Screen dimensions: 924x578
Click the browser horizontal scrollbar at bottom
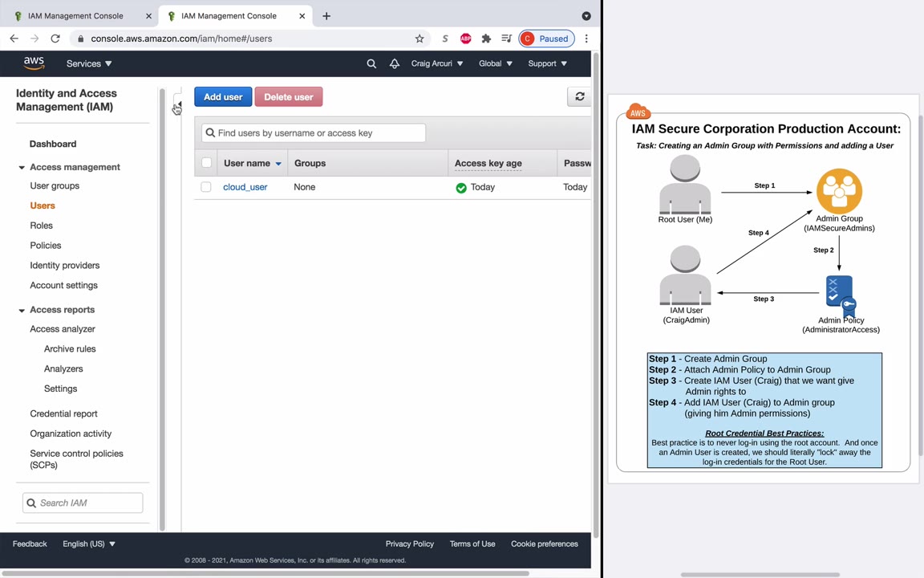(265, 573)
